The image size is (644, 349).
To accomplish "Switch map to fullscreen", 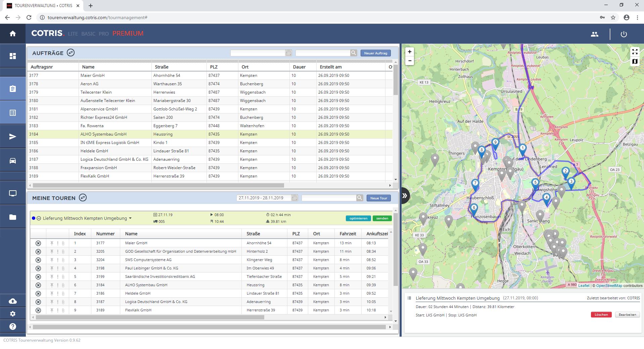I will click(635, 52).
